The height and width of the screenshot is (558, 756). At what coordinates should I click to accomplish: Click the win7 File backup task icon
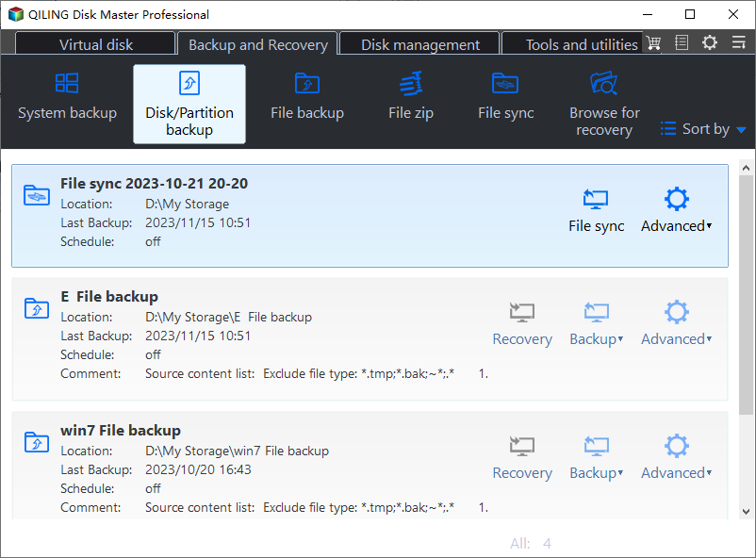pos(37,442)
